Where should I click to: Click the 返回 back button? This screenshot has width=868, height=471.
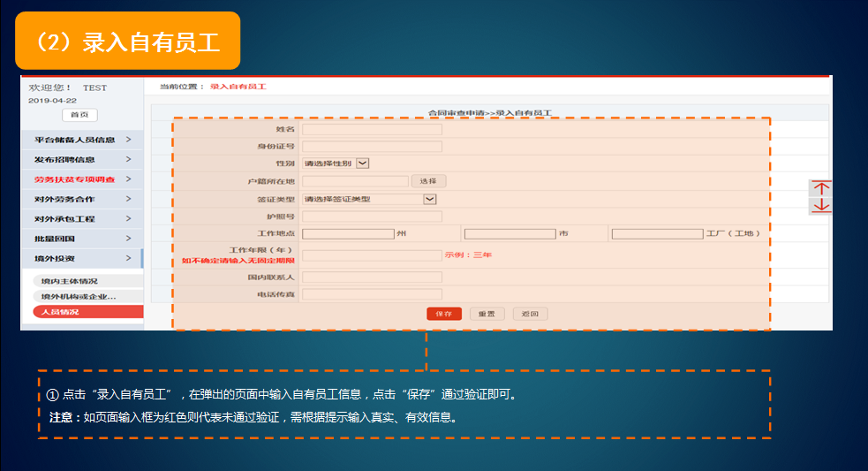(530, 314)
